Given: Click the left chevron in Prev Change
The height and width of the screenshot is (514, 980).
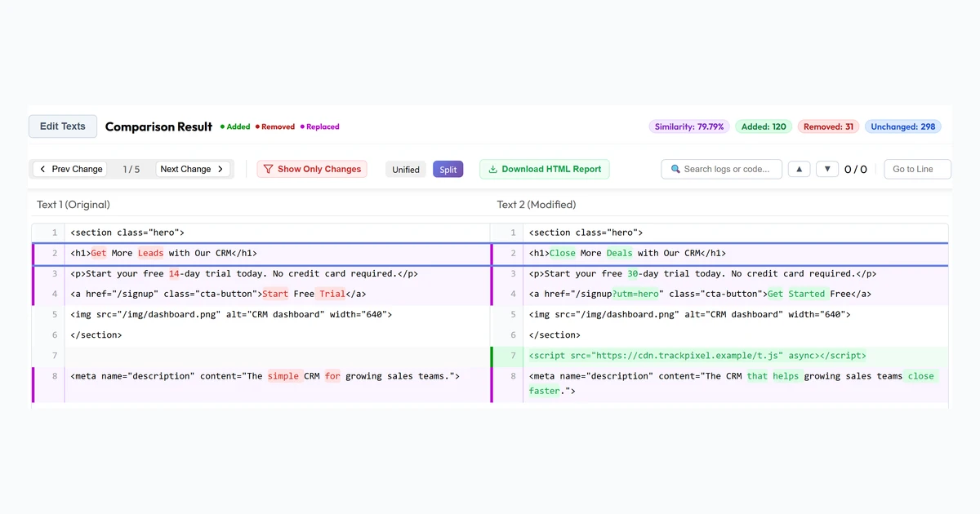Looking at the screenshot, I should [x=42, y=169].
